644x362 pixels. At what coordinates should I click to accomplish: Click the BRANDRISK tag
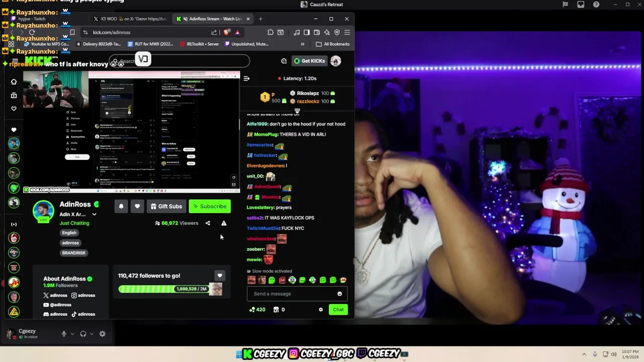74,253
